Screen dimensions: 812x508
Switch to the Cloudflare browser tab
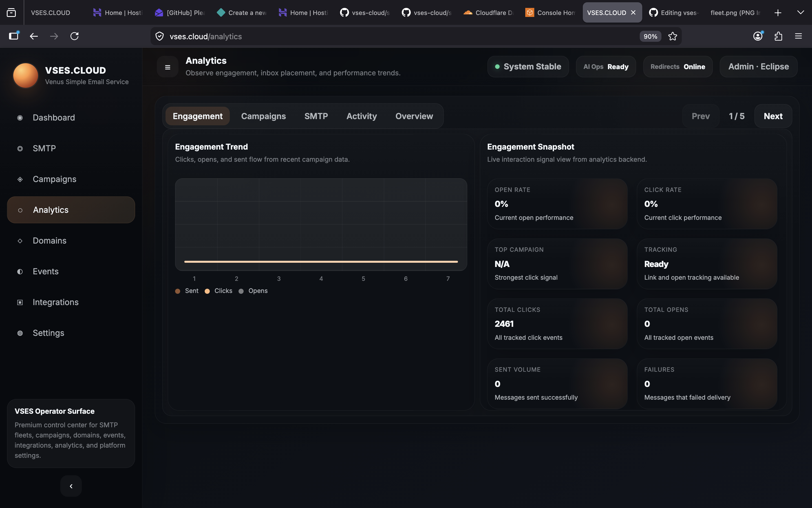coord(488,13)
